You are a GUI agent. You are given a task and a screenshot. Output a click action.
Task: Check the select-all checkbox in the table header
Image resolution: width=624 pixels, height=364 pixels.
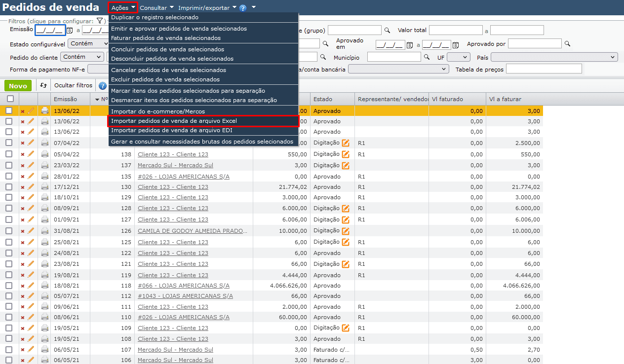pyautogui.click(x=10, y=99)
